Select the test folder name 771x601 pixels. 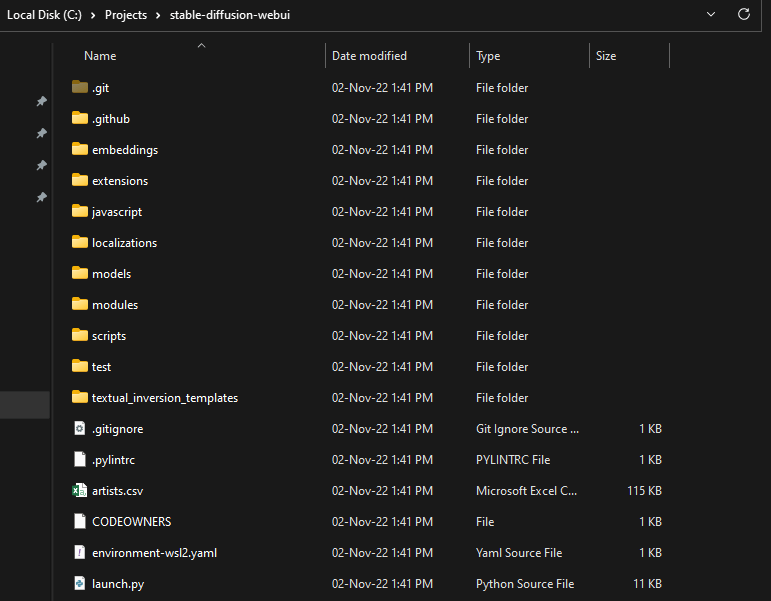(101, 367)
